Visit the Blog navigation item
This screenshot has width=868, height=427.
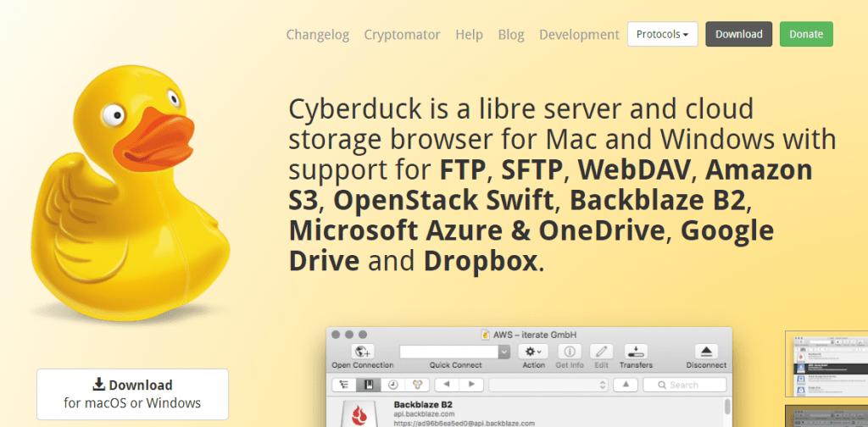point(511,35)
